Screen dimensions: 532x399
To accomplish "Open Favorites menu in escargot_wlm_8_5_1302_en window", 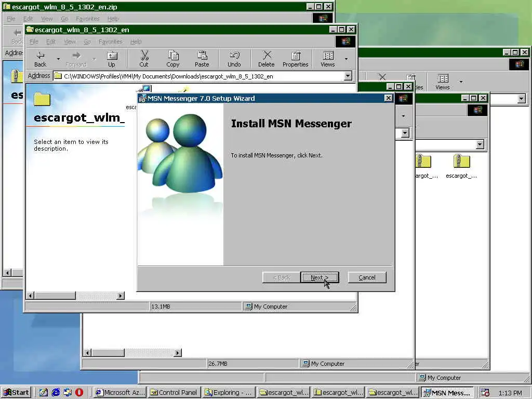I will click(x=110, y=42).
